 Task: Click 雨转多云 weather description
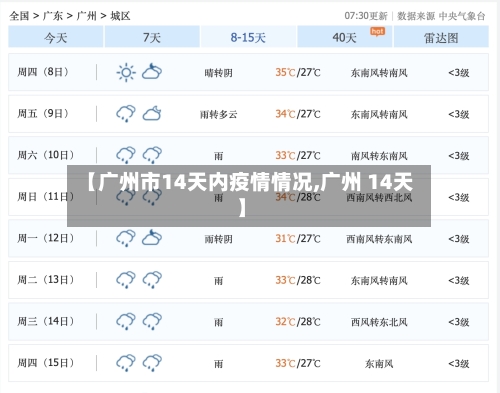pyautogui.click(x=219, y=114)
